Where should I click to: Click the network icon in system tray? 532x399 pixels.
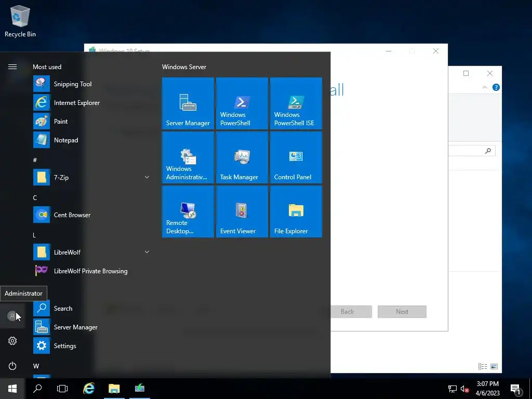point(453,389)
